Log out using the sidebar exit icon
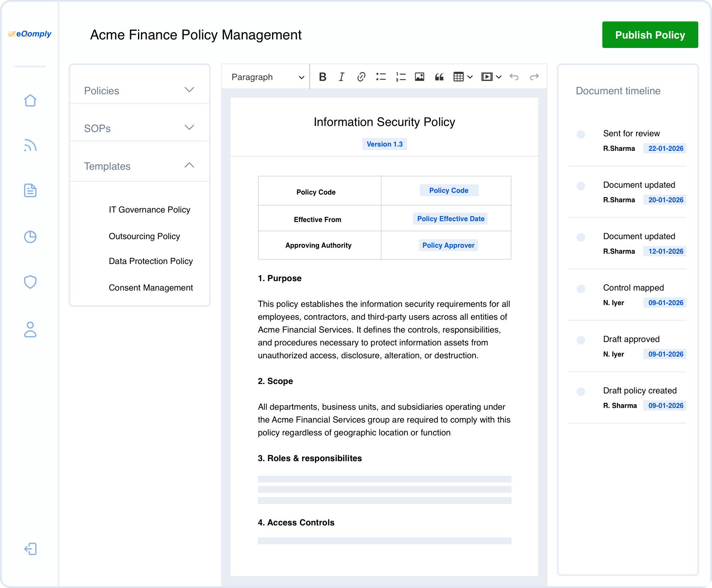The width and height of the screenshot is (712, 588). 30,549
